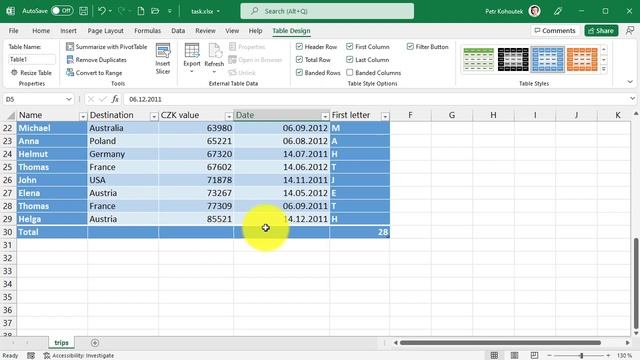This screenshot has height=360, width=640.
Task: Check Banded Columns checkbox
Action: click(349, 73)
